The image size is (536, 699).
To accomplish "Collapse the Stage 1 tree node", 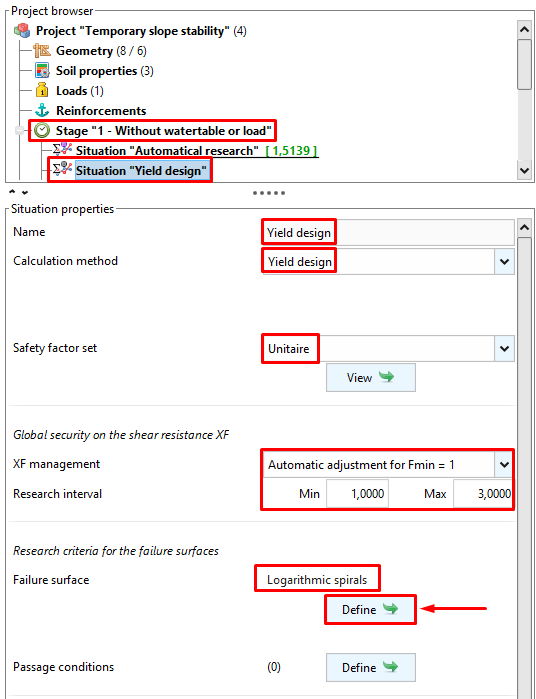I will [20, 131].
